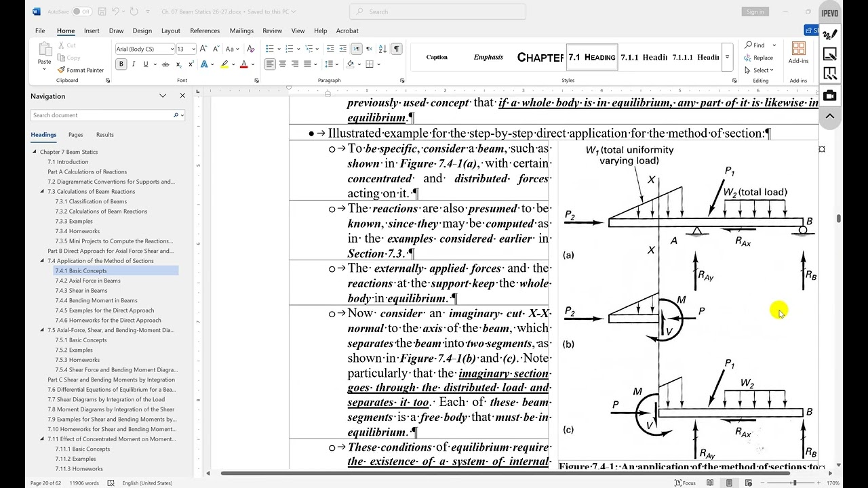This screenshot has width=868, height=488.
Task: Toggle show paragraph marks
Action: click(396, 49)
